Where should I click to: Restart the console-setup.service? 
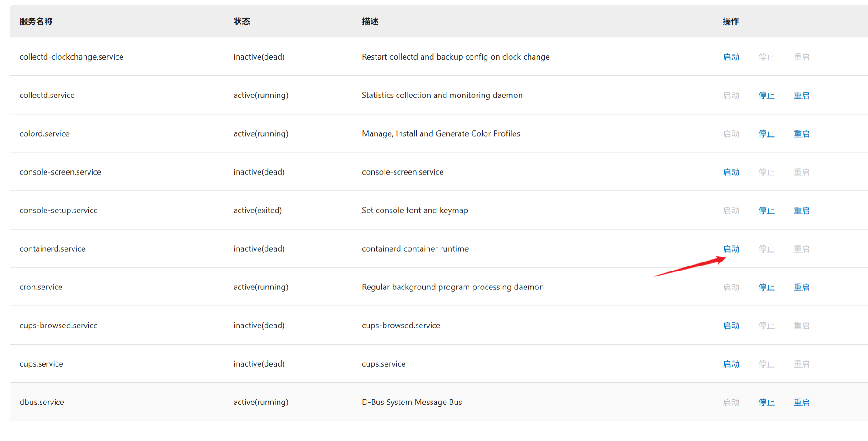tap(801, 211)
